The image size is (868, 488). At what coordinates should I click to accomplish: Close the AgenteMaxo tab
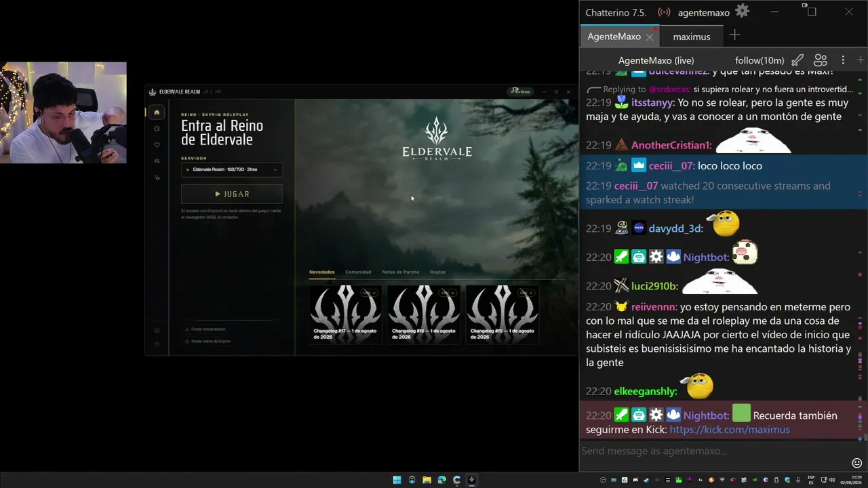click(x=649, y=37)
